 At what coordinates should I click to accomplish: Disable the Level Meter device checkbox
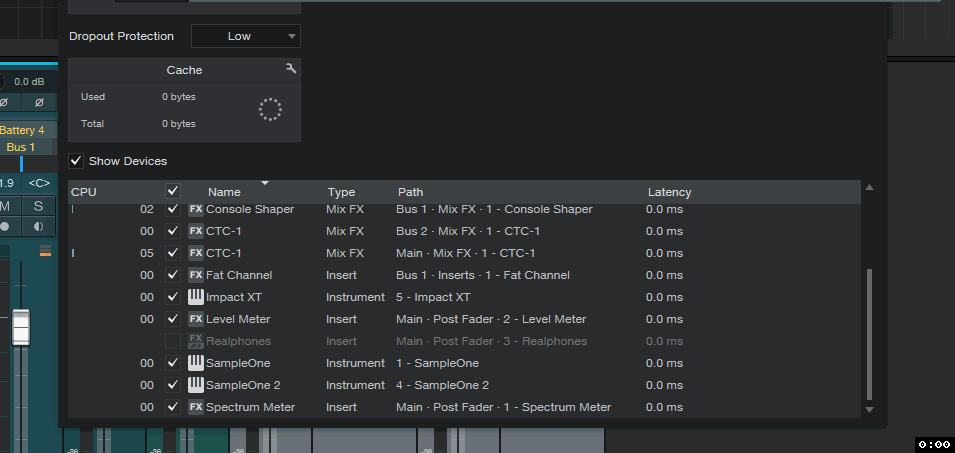(x=173, y=318)
